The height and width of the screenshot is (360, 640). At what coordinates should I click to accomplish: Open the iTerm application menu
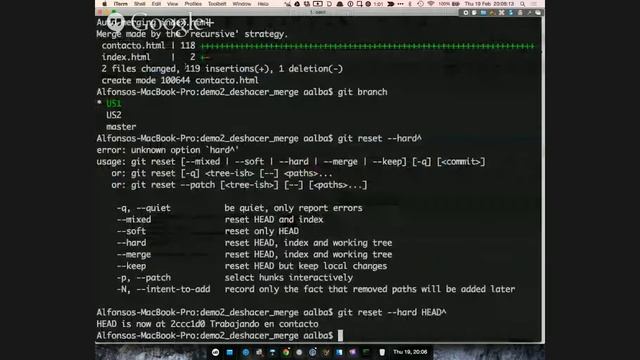tap(120, 4)
